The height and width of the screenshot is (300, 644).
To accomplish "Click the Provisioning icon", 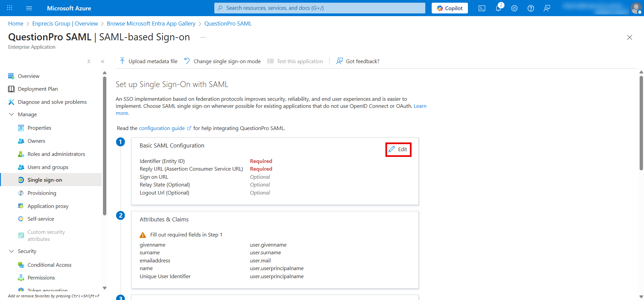I will coord(21,193).
